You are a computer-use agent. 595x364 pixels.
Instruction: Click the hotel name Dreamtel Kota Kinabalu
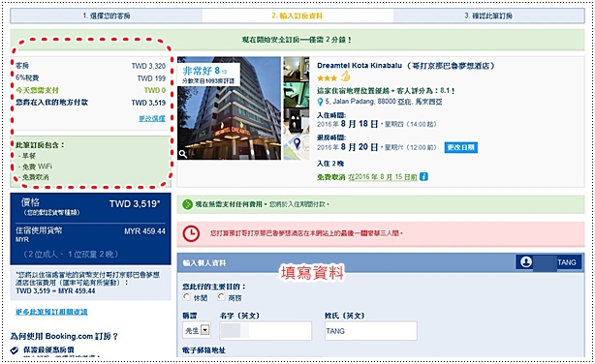point(360,66)
